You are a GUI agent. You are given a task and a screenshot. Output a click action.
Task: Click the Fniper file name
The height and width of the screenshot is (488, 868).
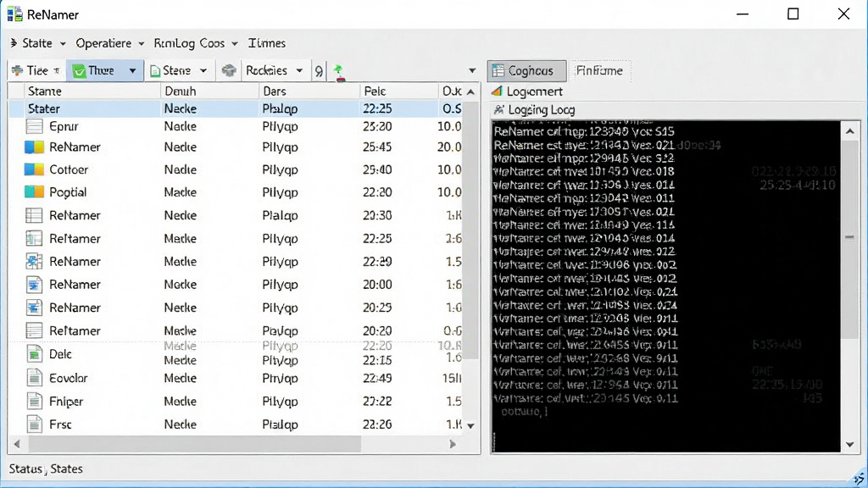tap(66, 402)
